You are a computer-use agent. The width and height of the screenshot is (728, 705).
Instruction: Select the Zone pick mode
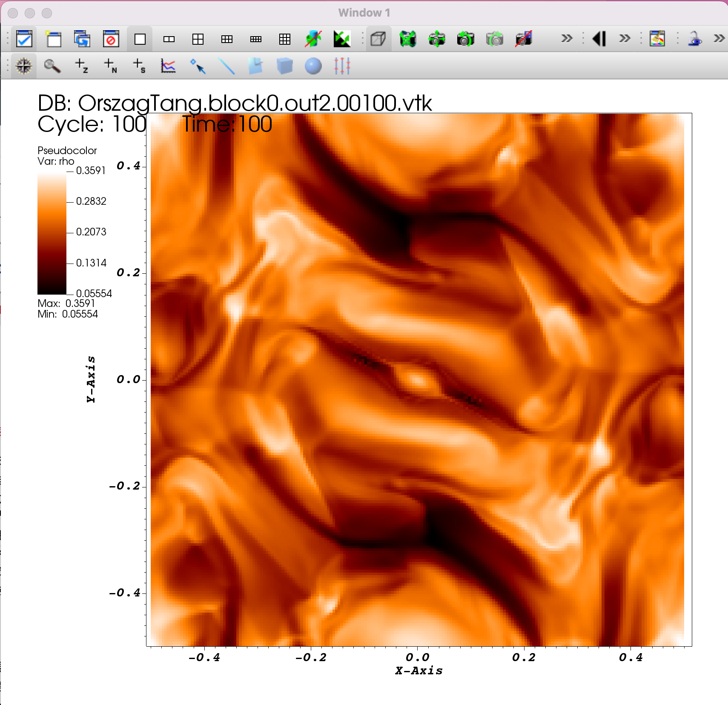pos(81,66)
